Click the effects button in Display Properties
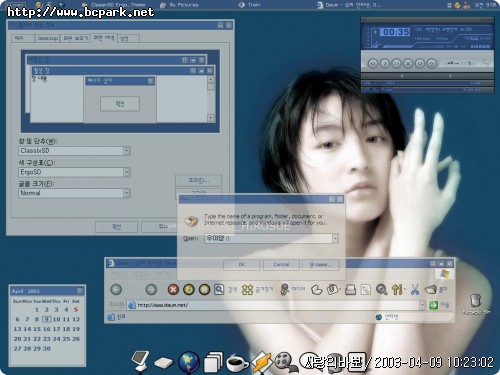Viewport: 500px width, 375px height. click(x=198, y=180)
